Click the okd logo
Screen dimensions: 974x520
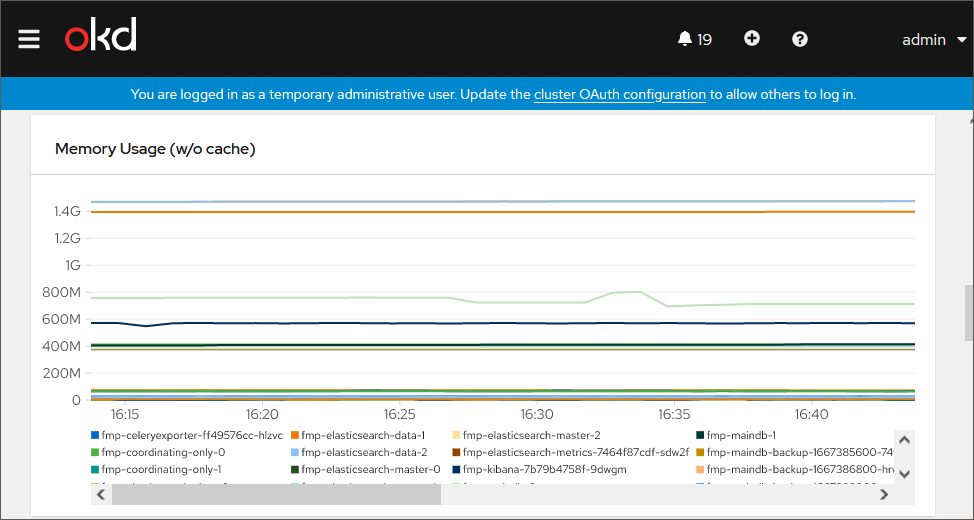click(101, 37)
